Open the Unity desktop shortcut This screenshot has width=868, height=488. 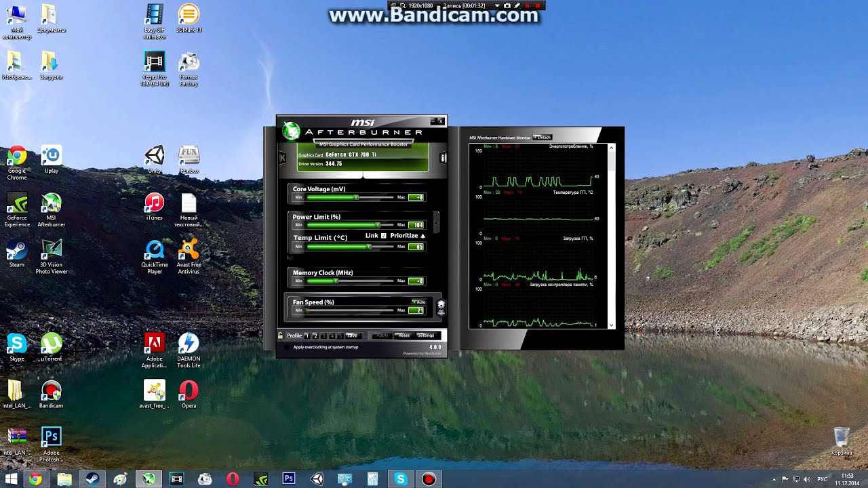tap(155, 160)
